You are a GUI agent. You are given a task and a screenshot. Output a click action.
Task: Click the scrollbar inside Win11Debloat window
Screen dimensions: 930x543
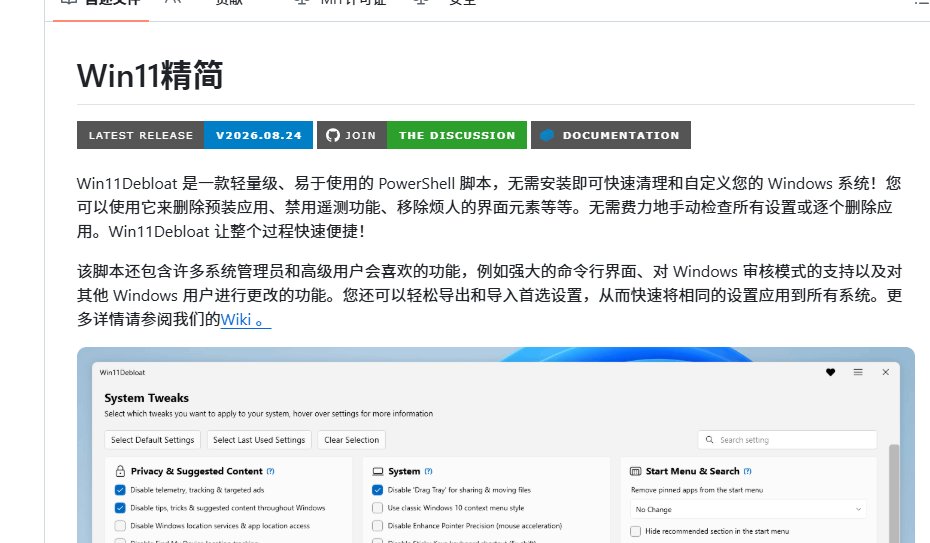tap(893, 493)
